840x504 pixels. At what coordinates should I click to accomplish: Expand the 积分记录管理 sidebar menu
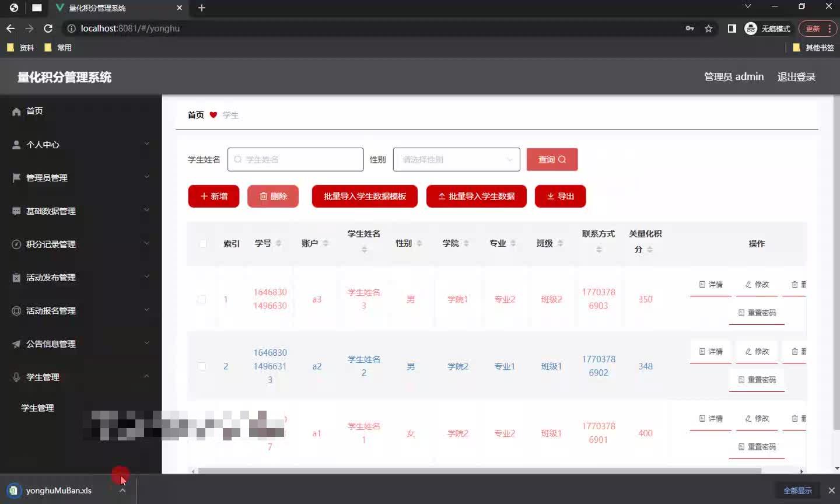click(x=80, y=244)
